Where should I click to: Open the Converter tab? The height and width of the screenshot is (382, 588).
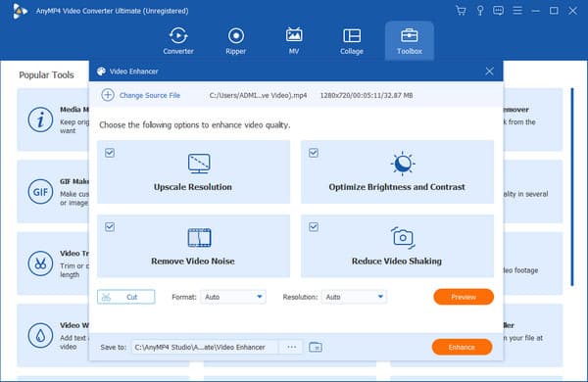[178, 41]
